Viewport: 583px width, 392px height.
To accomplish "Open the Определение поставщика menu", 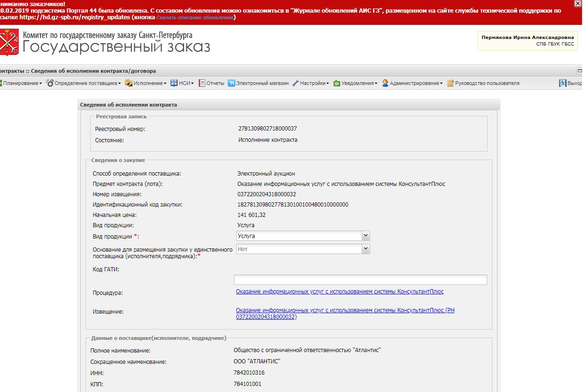I will 87,84.
